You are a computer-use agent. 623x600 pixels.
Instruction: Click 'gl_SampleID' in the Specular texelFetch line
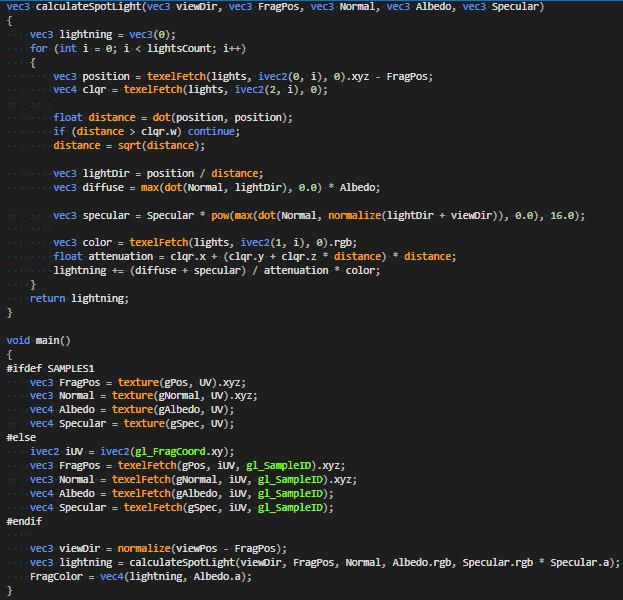coord(290,507)
